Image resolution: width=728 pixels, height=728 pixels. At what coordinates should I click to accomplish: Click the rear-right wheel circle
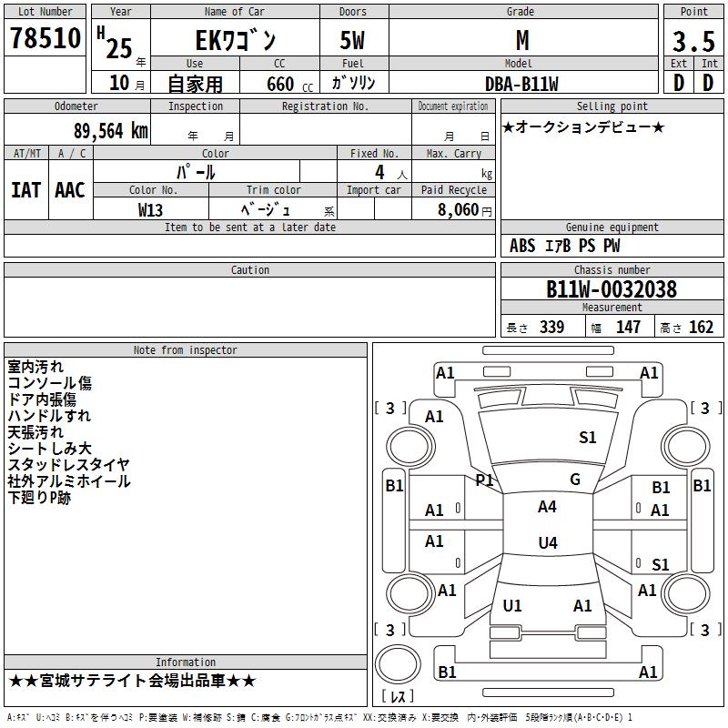tap(685, 594)
